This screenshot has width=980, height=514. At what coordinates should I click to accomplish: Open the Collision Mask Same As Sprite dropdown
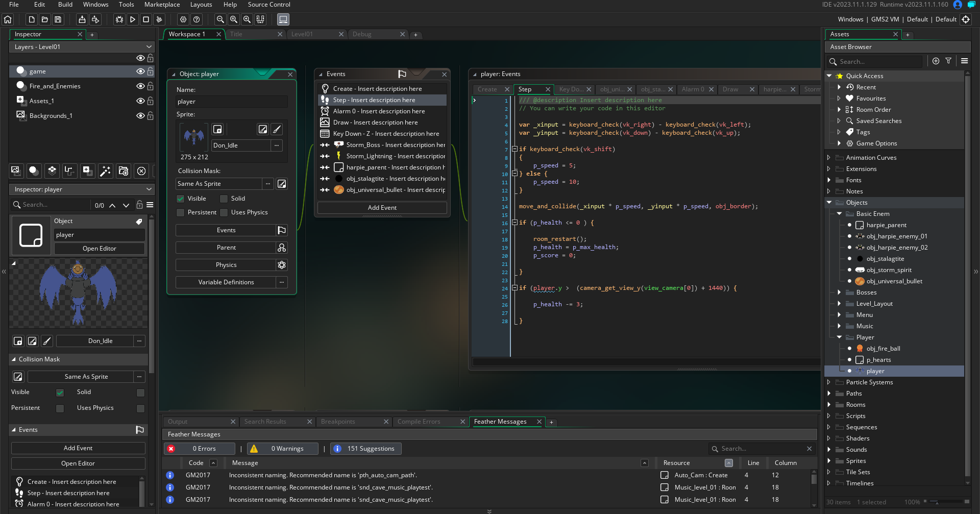[218, 184]
